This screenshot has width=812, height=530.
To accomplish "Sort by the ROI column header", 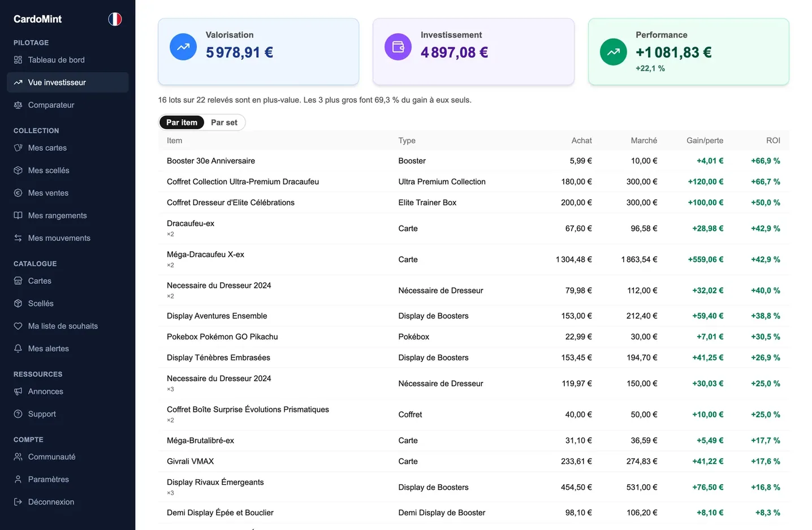I will (773, 141).
